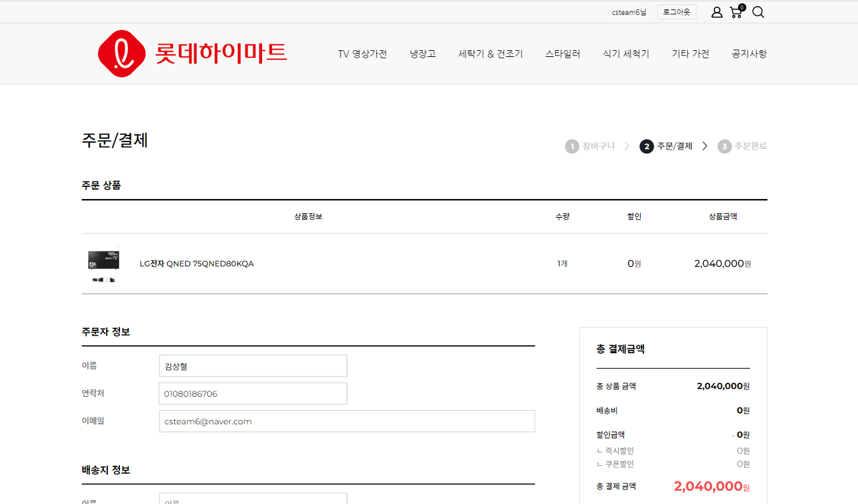Click the 총 결제 금액 red total 2,040,000원
This screenshot has height=504, width=858.
point(712,487)
